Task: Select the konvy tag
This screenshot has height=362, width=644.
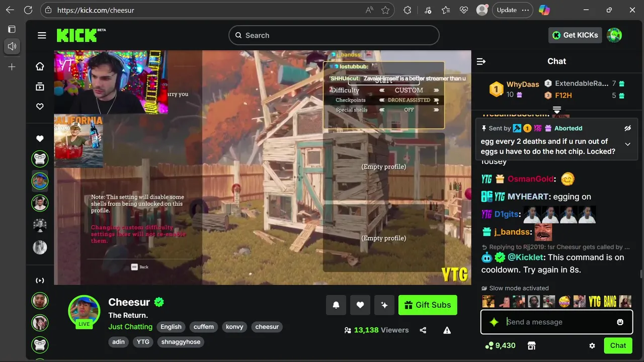Action: click(234, 327)
